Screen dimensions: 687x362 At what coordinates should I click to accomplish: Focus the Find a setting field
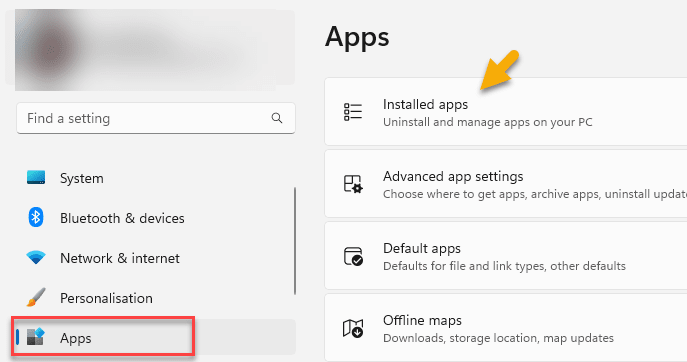tap(156, 118)
